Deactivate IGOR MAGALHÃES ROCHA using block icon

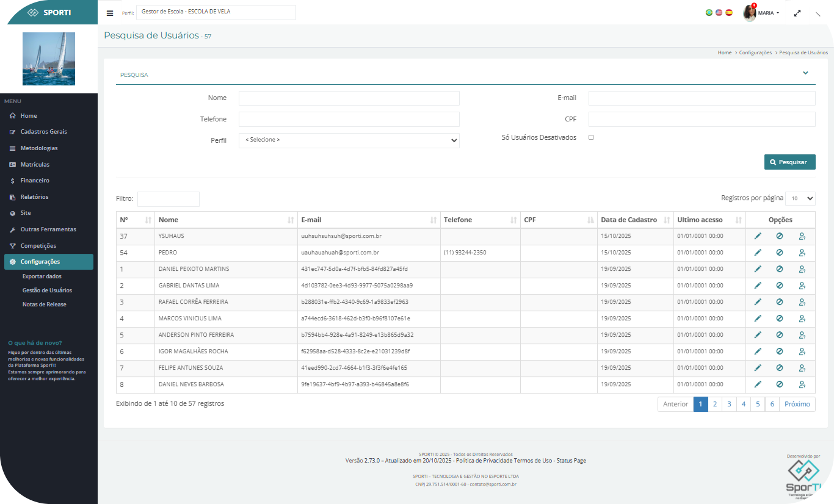coord(780,351)
